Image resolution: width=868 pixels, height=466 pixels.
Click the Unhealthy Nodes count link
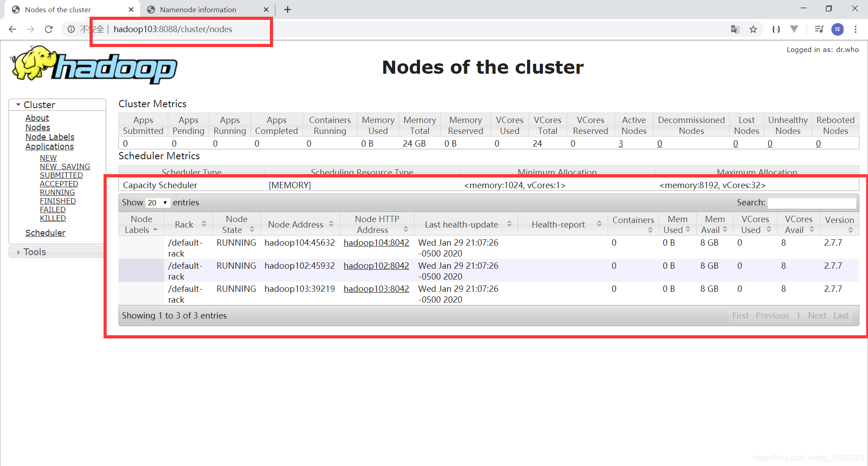770,144
